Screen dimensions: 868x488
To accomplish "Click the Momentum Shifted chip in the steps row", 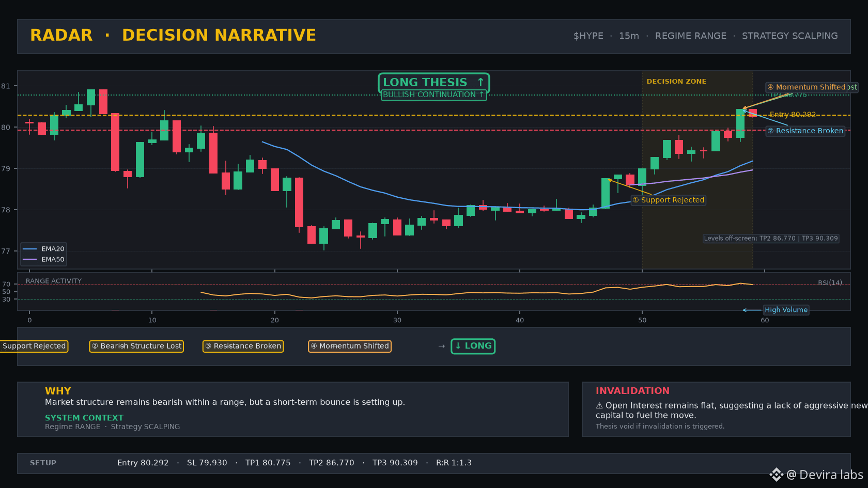I will [x=350, y=346].
